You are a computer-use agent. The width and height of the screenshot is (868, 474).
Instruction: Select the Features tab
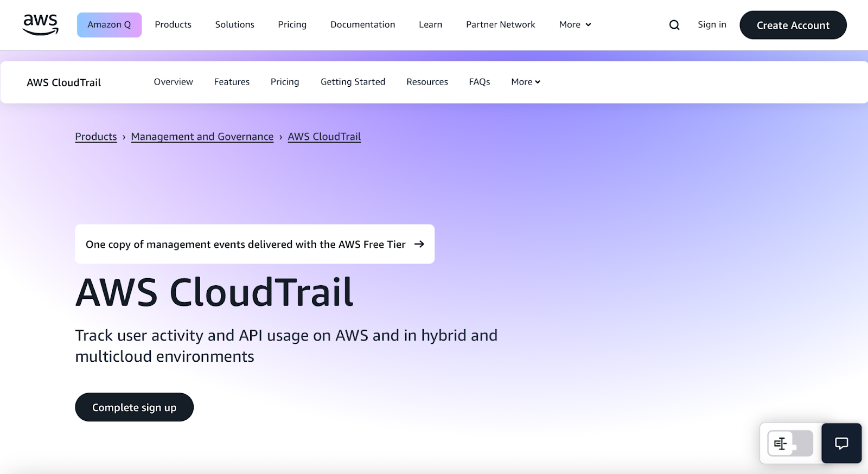pos(232,82)
